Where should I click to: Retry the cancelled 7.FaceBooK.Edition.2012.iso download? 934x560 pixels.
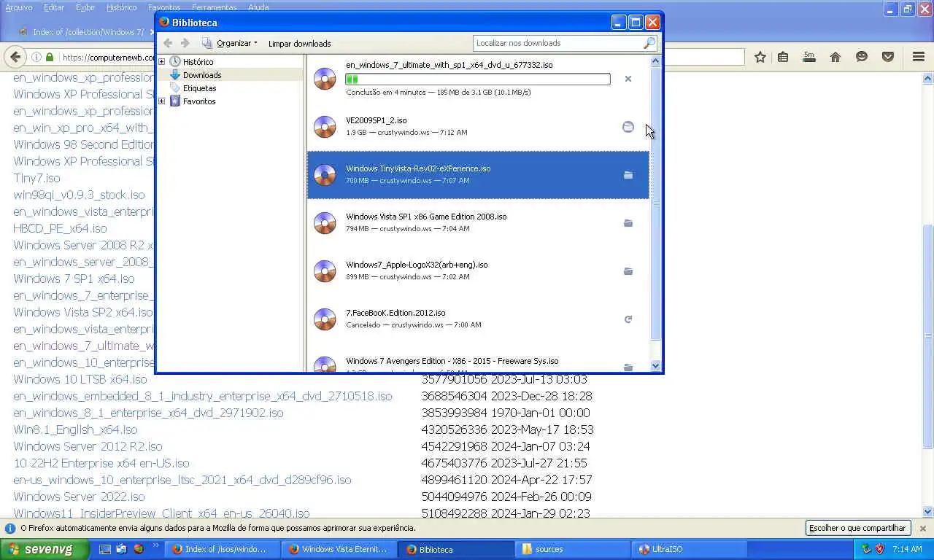point(628,319)
